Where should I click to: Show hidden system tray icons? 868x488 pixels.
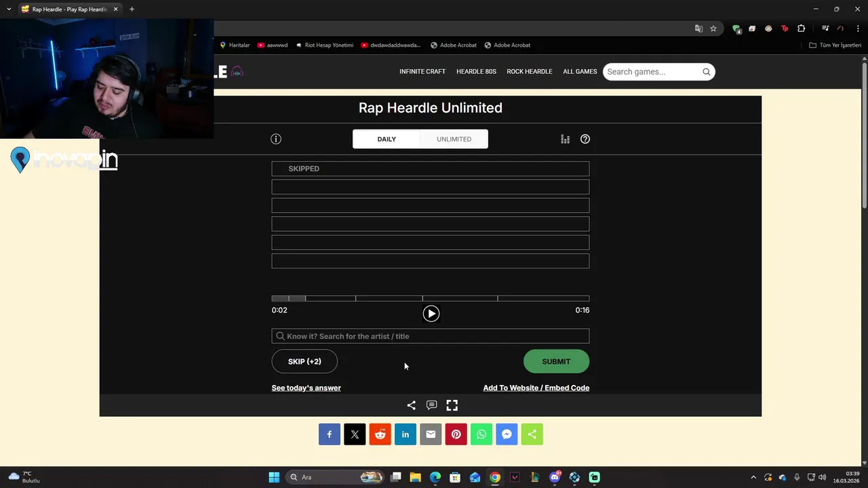753,477
